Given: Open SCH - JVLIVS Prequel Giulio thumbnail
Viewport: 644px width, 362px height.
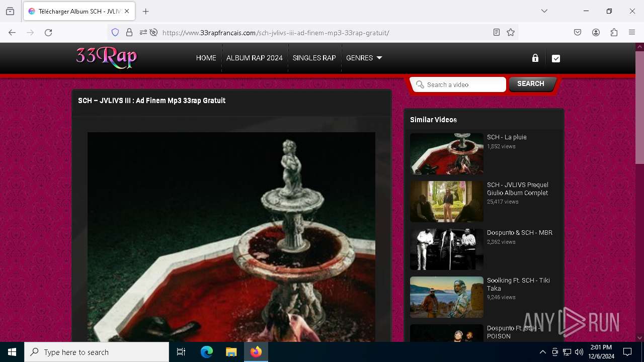Looking at the screenshot, I should point(447,202).
